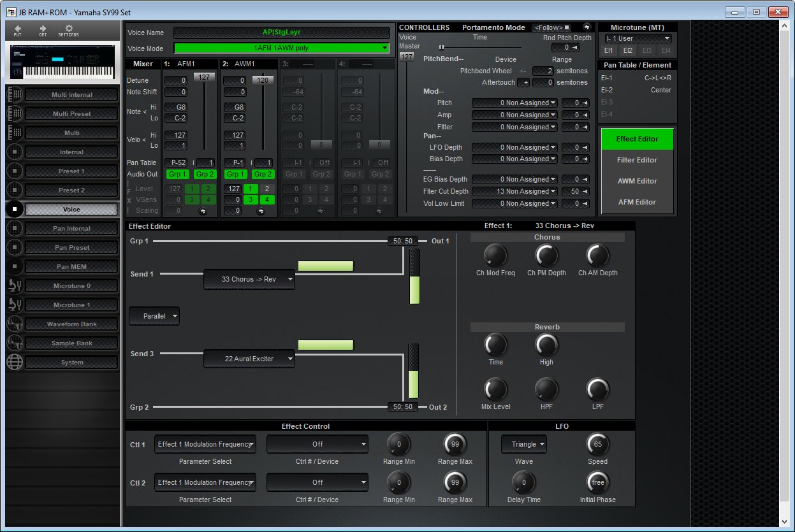Click the Internal bank round icon
The image size is (795, 532).
(x=14, y=152)
